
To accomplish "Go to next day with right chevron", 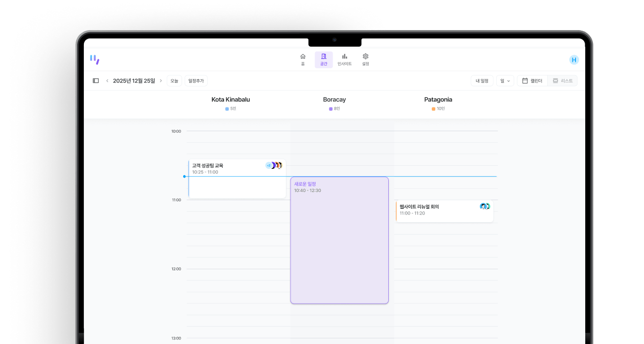I will (161, 81).
